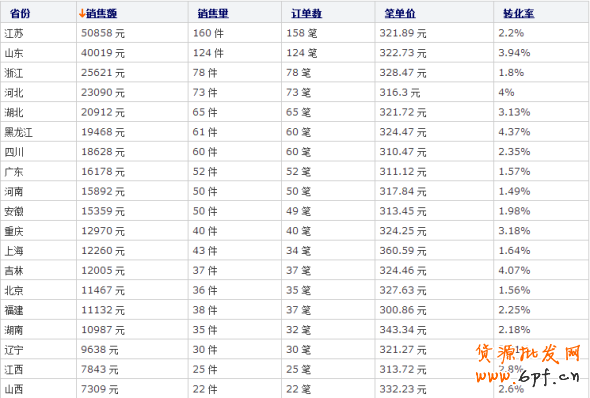590x398 pixels.
Task: Click the 16178 元 sales value
Action: [103, 172]
